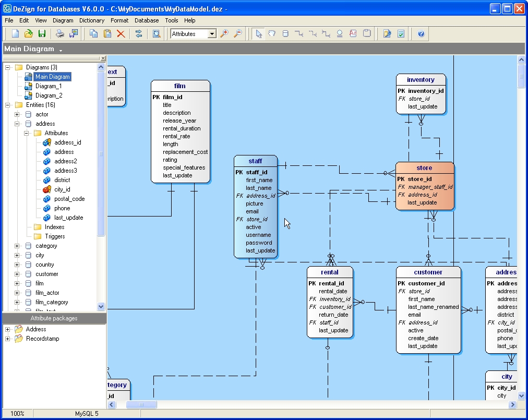
Task: Expand the film_category entity node
Action: click(17, 303)
